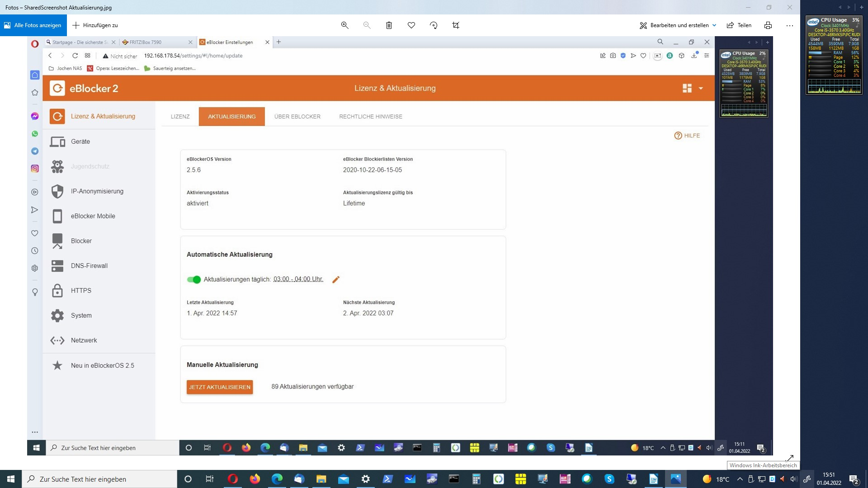Select Lizenz & Aktualisierung in eBlocker sidebar
Viewport: 868px width, 488px height.
click(x=99, y=117)
